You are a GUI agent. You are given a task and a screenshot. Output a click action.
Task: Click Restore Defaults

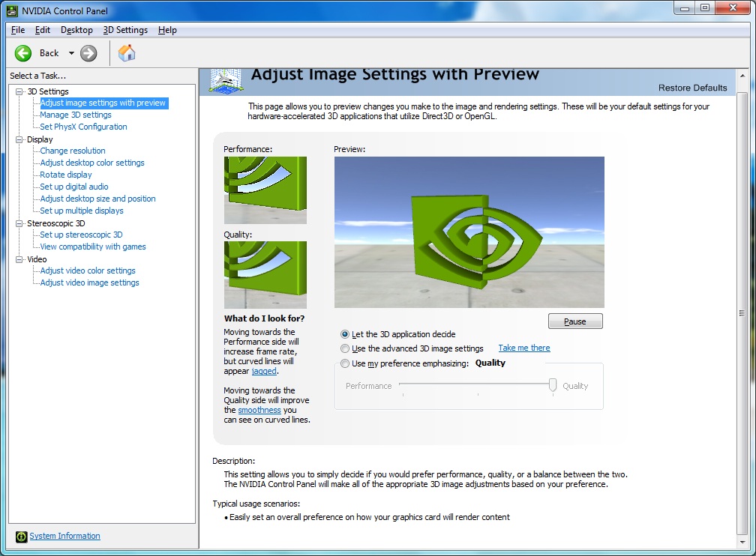(692, 88)
